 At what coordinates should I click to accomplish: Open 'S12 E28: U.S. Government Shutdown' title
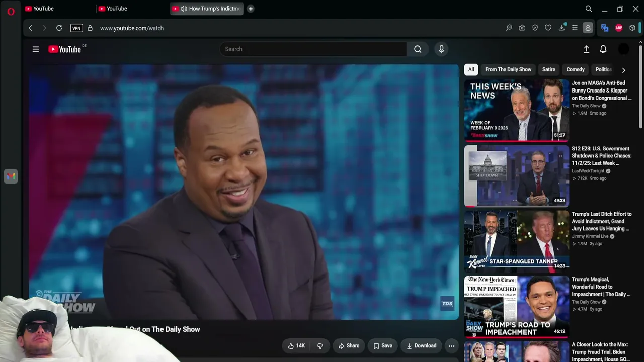pos(602,156)
